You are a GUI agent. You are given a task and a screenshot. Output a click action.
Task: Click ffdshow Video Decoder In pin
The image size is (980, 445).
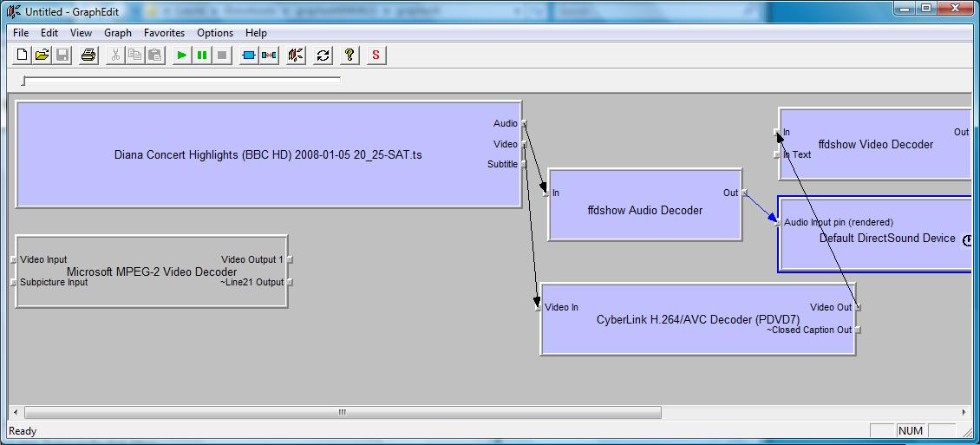776,133
